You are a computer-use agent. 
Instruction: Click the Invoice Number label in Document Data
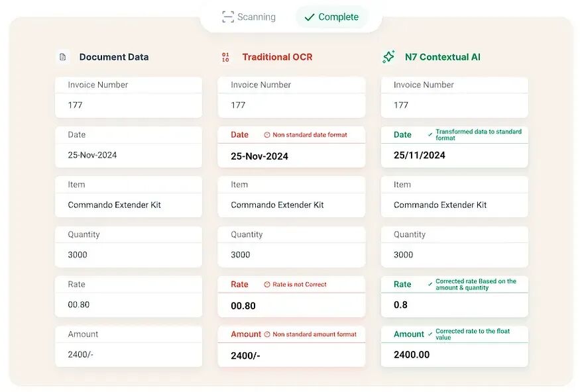click(98, 85)
